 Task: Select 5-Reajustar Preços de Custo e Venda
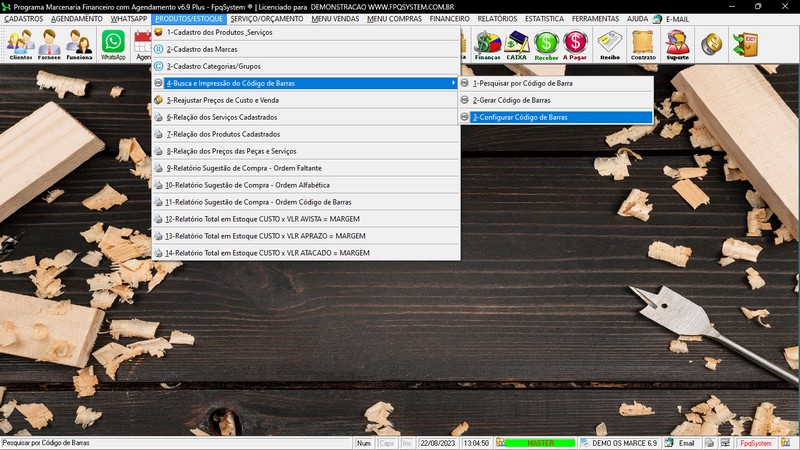point(306,100)
